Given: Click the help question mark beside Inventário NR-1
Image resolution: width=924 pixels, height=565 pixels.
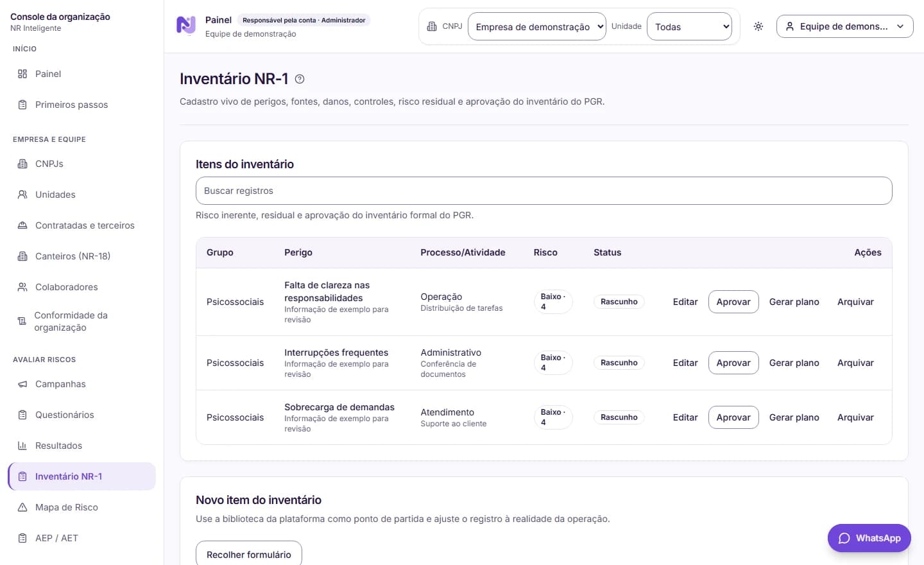Looking at the screenshot, I should point(300,79).
